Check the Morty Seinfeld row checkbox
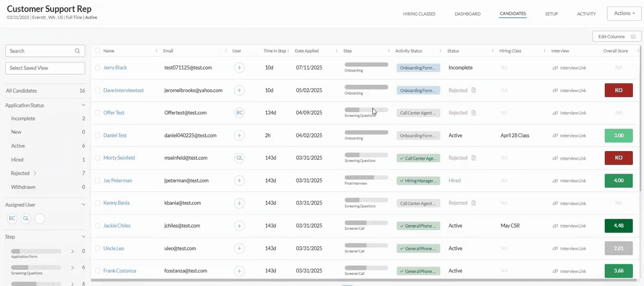644x286 pixels. point(98,158)
